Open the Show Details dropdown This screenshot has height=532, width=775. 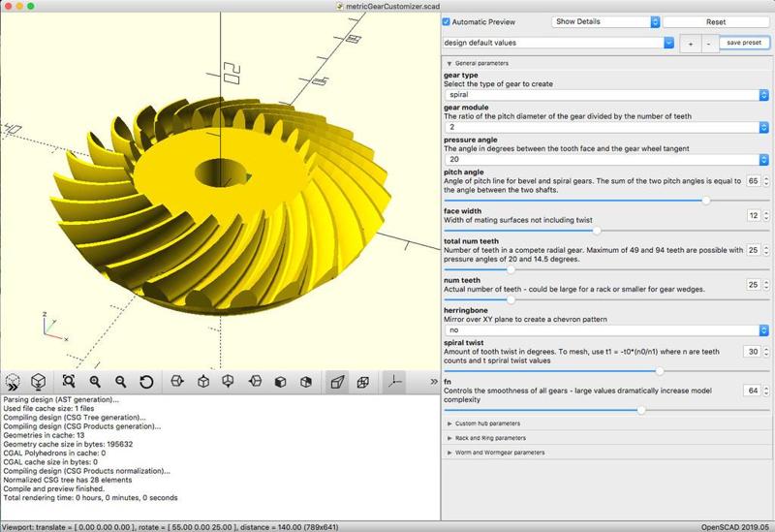[x=605, y=21]
